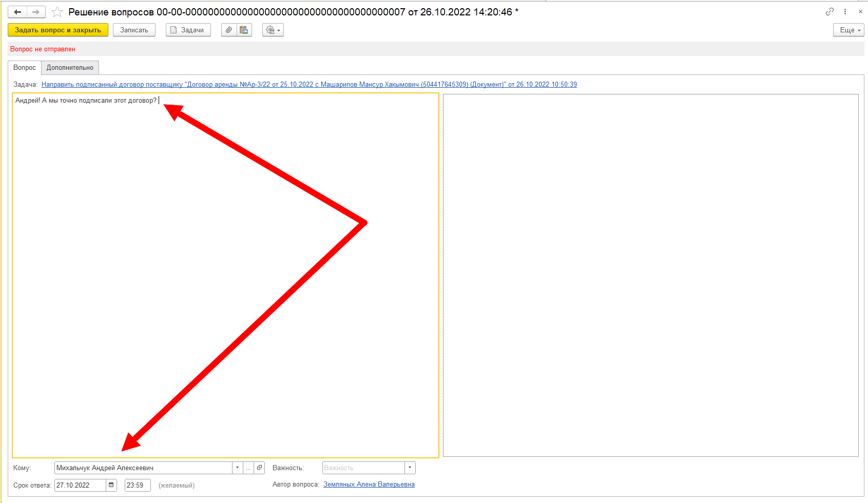Screen dimensions: 868x503
Task: Click the status text Вопрос не отправлен
Action: click(43, 49)
